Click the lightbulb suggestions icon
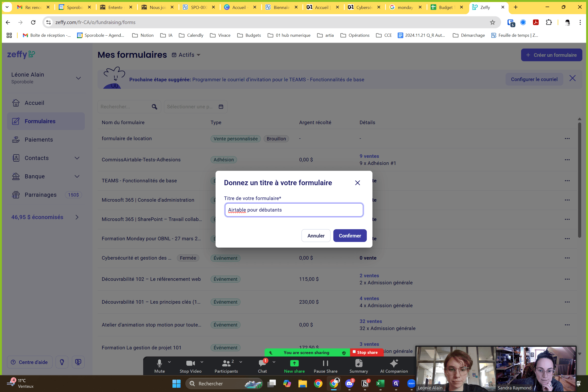The height and width of the screenshot is (392, 588). click(x=62, y=362)
